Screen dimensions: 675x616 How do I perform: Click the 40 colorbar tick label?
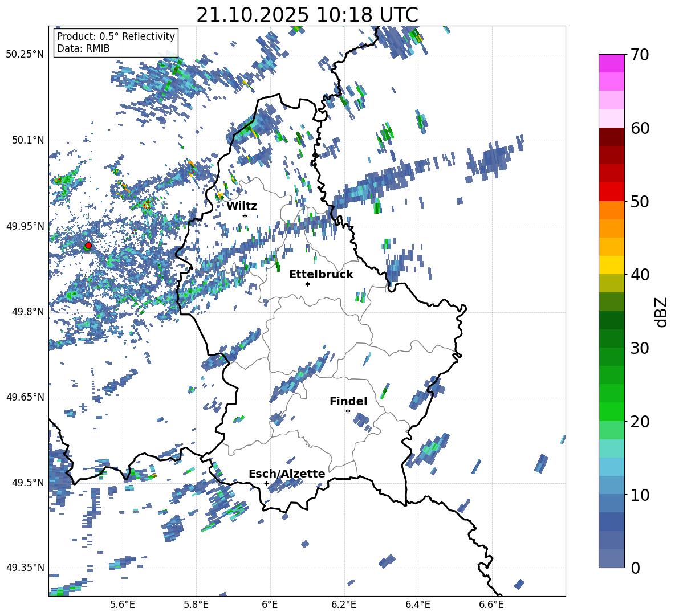click(639, 275)
